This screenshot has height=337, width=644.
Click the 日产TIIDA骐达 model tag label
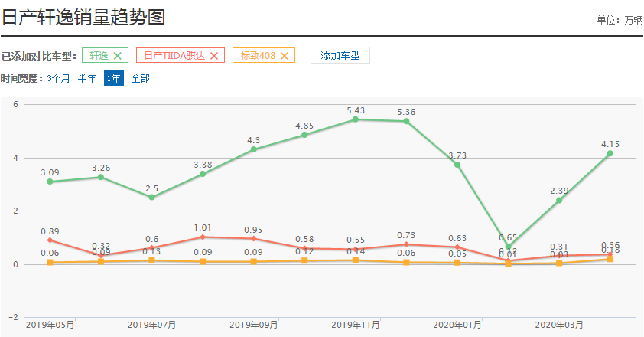point(174,56)
